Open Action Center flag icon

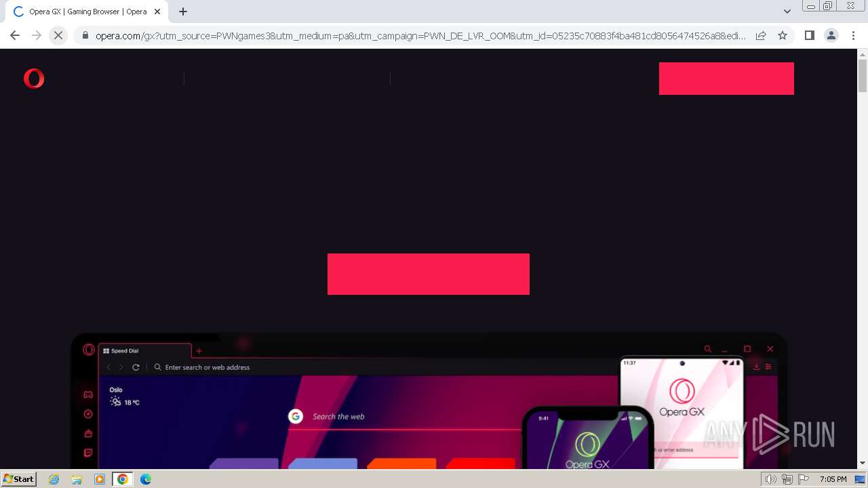tap(804, 479)
